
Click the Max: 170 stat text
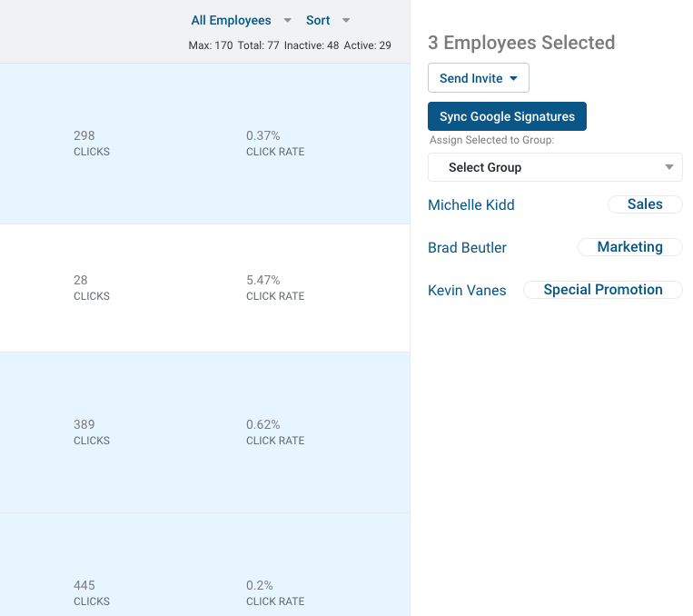click(x=211, y=45)
